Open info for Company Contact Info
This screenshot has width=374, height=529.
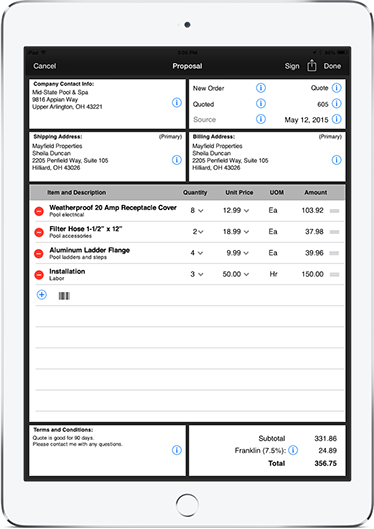pos(177,103)
